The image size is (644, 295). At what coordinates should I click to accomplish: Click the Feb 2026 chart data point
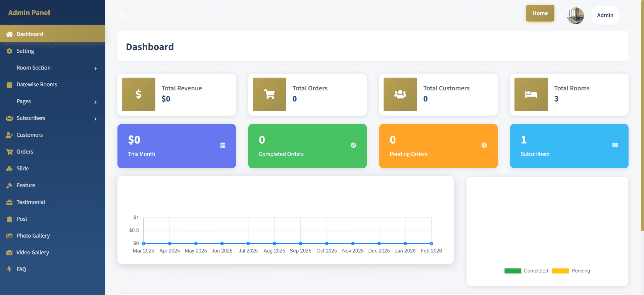pyautogui.click(x=431, y=244)
